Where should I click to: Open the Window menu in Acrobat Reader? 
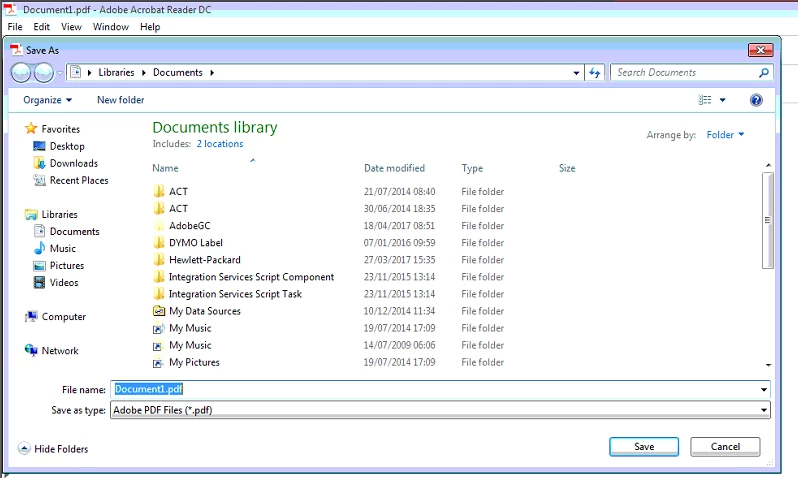(110, 26)
